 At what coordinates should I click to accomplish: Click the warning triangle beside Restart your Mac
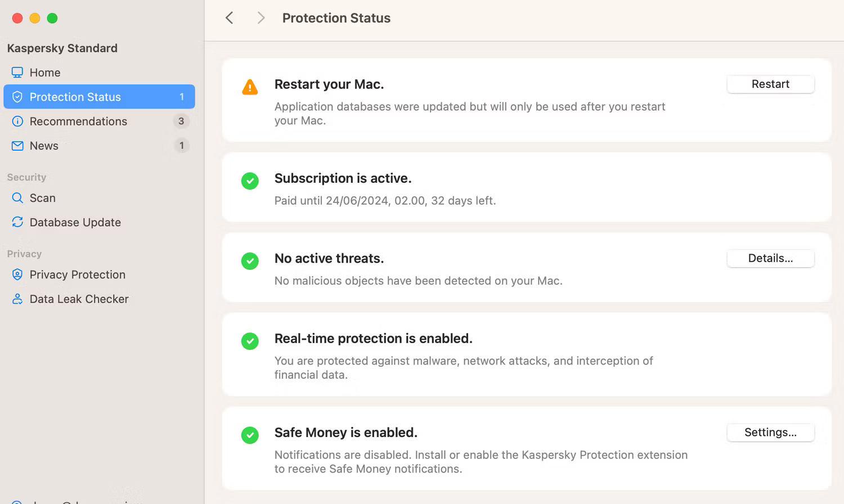tap(250, 87)
